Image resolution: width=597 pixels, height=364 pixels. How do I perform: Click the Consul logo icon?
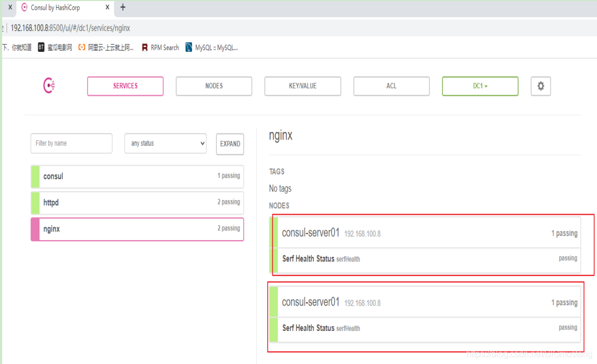click(49, 85)
